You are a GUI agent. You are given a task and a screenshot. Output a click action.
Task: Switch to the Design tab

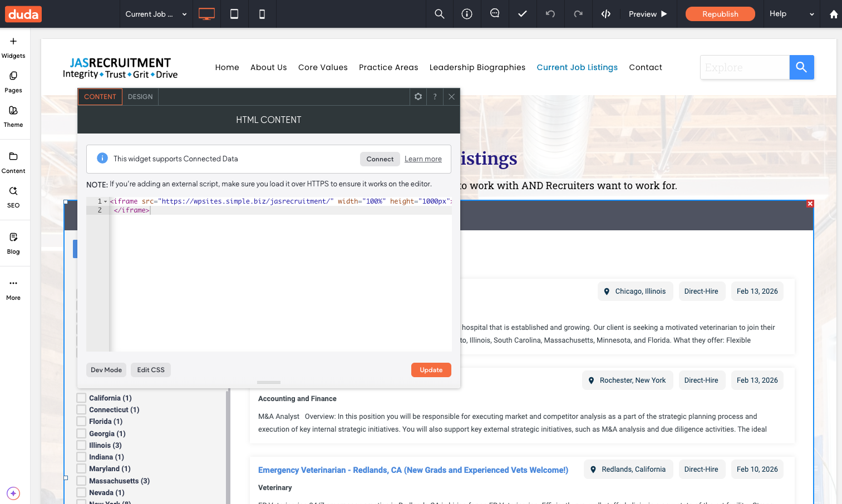click(x=140, y=97)
